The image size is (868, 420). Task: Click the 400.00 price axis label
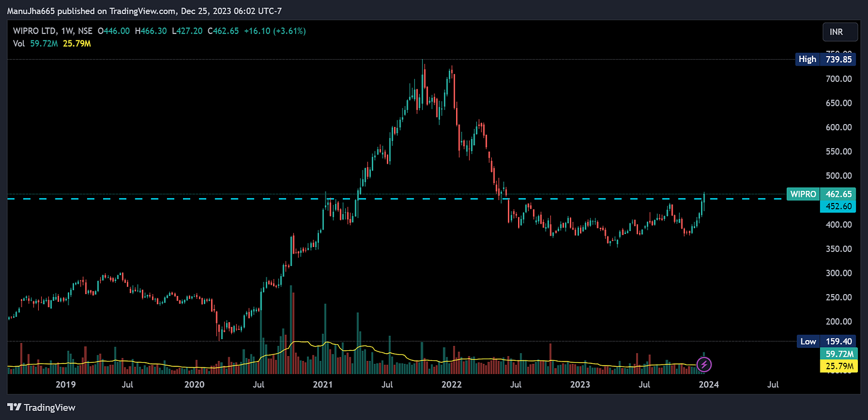(838, 224)
